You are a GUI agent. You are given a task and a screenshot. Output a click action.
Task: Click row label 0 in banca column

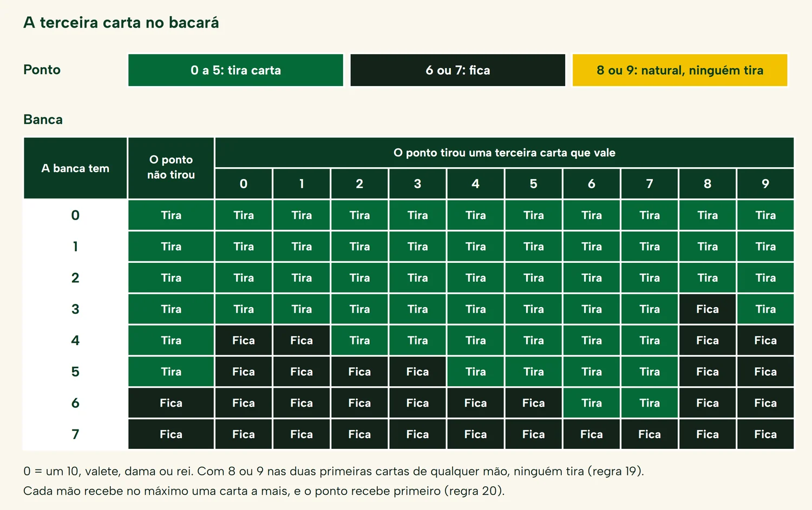point(75,215)
